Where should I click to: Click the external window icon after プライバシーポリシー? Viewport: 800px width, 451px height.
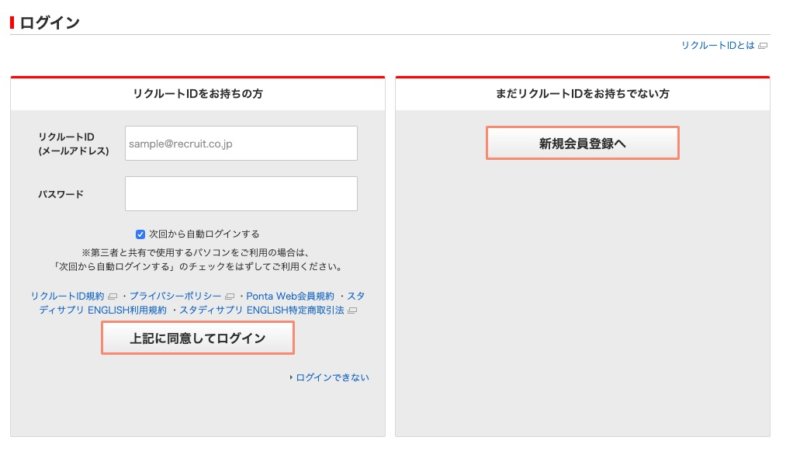[230, 296]
